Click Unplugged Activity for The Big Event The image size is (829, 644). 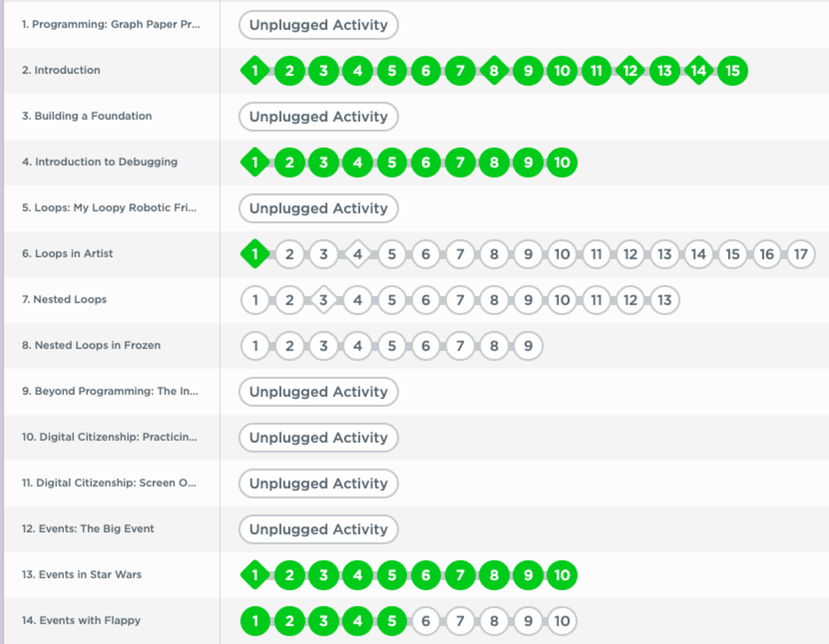pos(319,529)
